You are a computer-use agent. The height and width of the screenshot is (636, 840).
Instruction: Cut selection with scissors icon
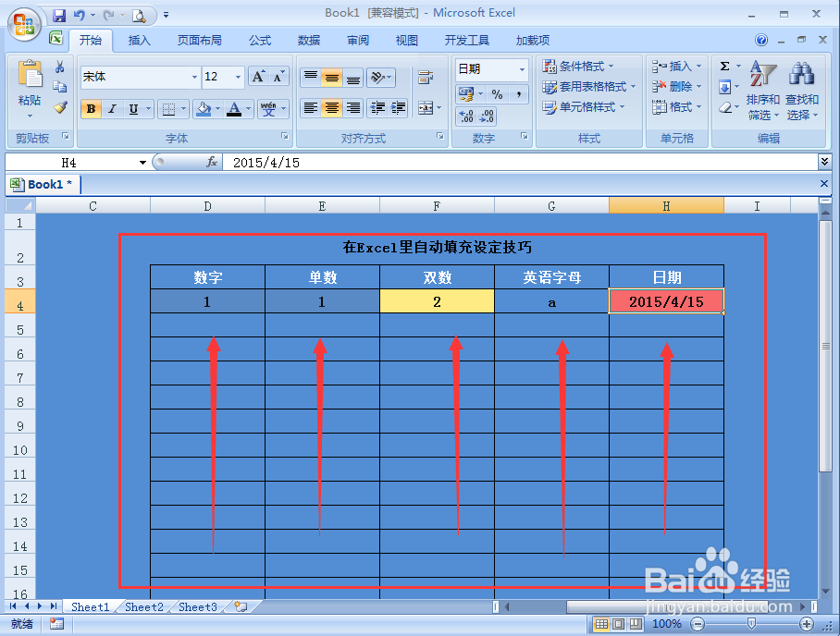(60, 67)
